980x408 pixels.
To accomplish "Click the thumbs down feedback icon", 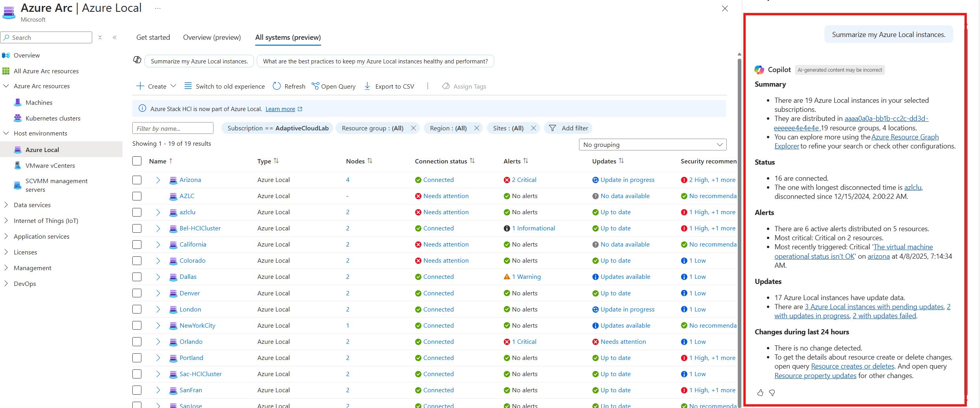I will pyautogui.click(x=772, y=393).
